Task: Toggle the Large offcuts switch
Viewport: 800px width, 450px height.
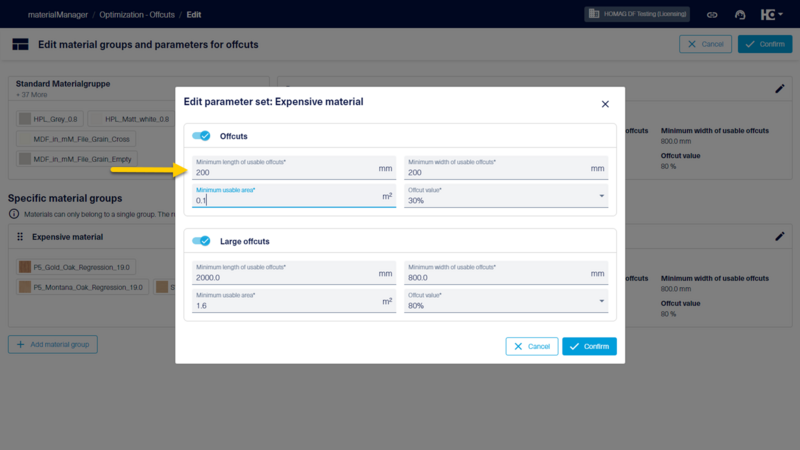Action: 201,241
